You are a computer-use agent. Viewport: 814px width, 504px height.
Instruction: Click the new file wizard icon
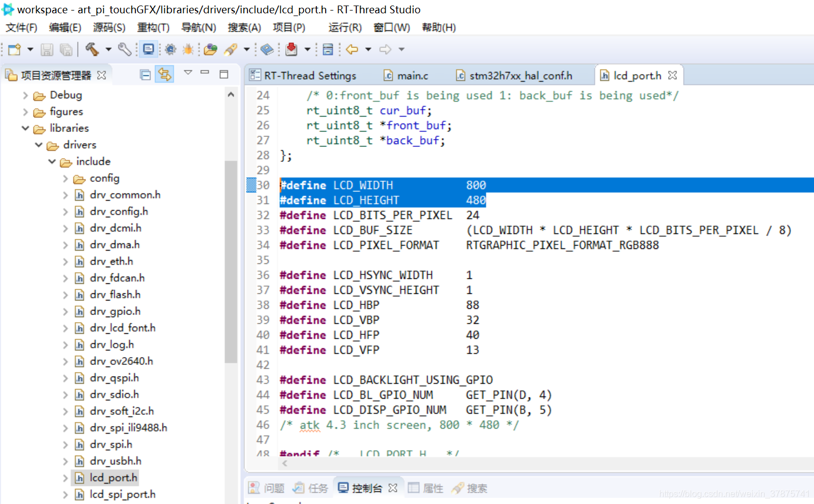point(14,49)
